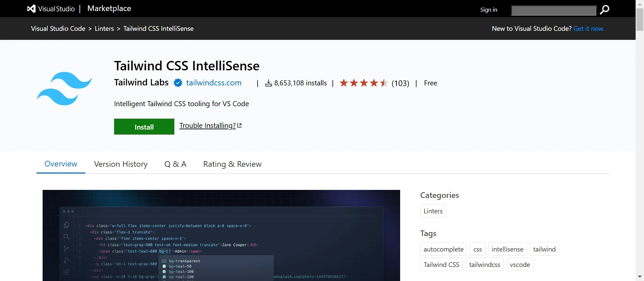The width and height of the screenshot is (644, 281).
Task: Click the Free price label
Action: coord(430,83)
